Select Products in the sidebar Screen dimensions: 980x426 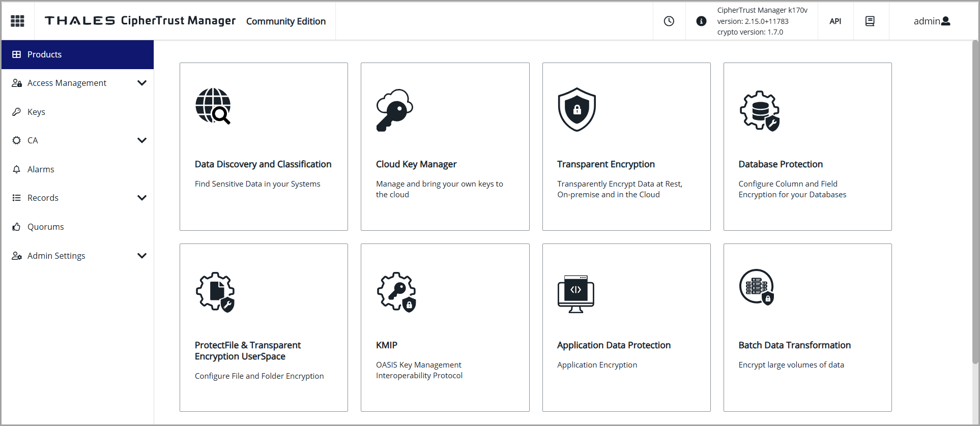77,54
